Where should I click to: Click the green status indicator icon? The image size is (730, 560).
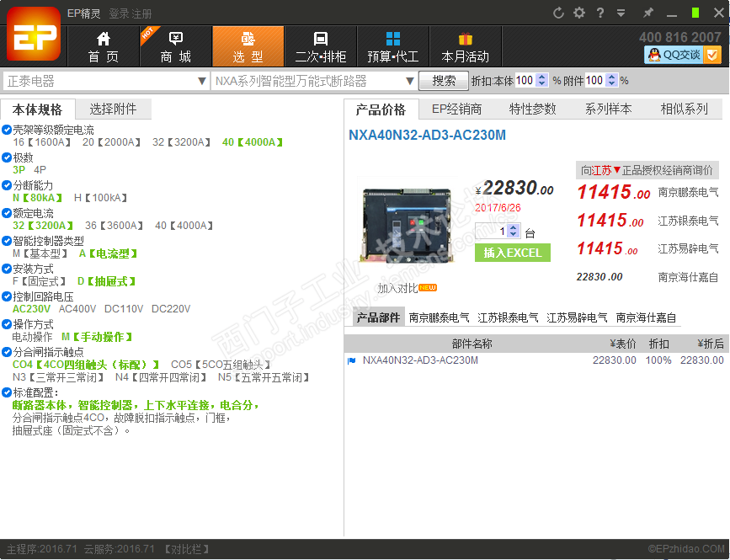coord(695,13)
